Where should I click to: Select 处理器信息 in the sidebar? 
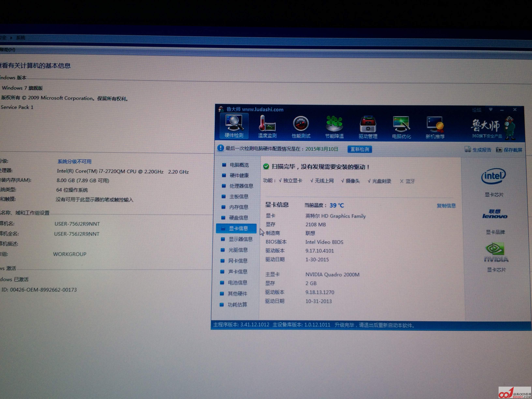(x=241, y=186)
